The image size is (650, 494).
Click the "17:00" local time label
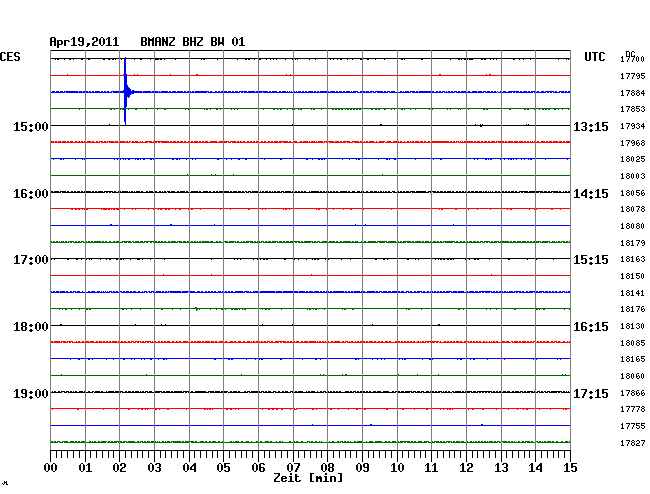tap(31, 260)
